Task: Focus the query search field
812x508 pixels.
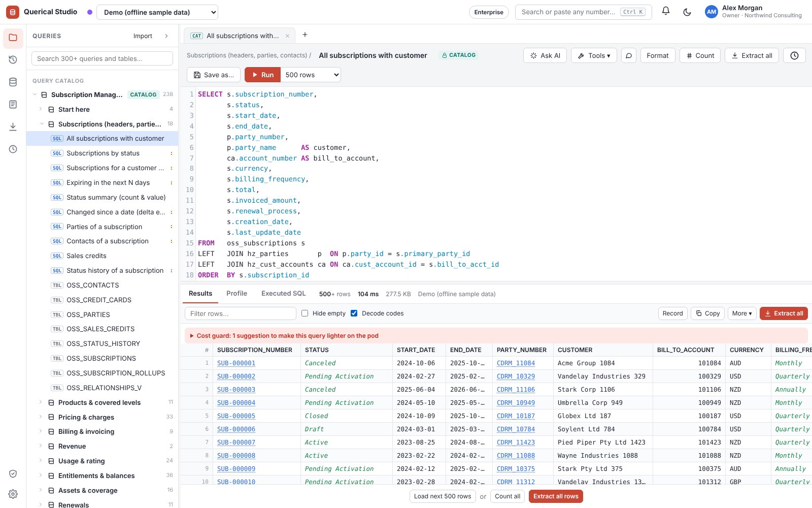Action: click(x=103, y=58)
